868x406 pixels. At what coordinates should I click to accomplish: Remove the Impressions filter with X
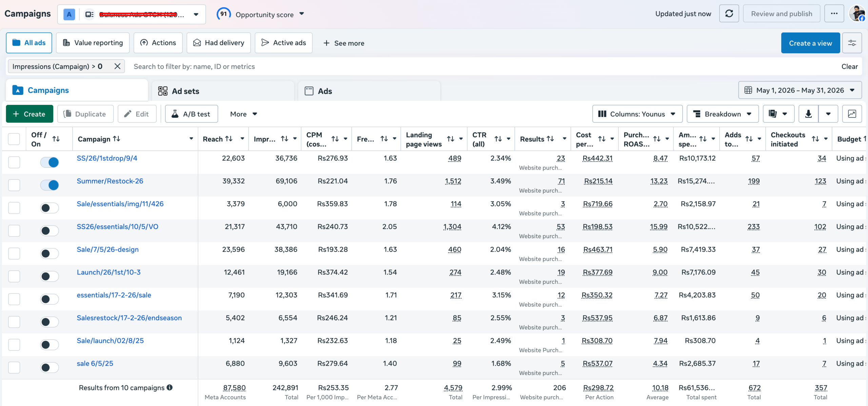coord(117,66)
